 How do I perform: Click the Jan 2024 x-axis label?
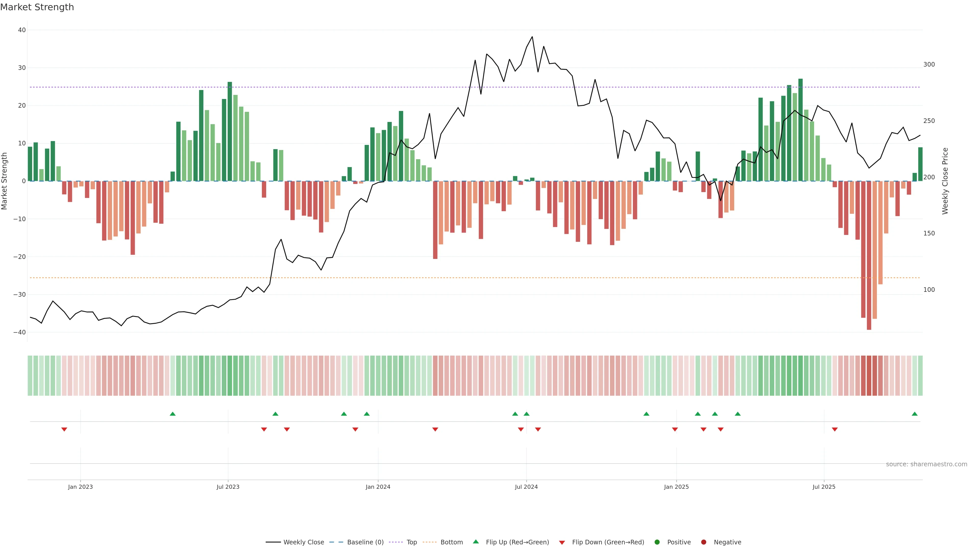[x=378, y=487]
